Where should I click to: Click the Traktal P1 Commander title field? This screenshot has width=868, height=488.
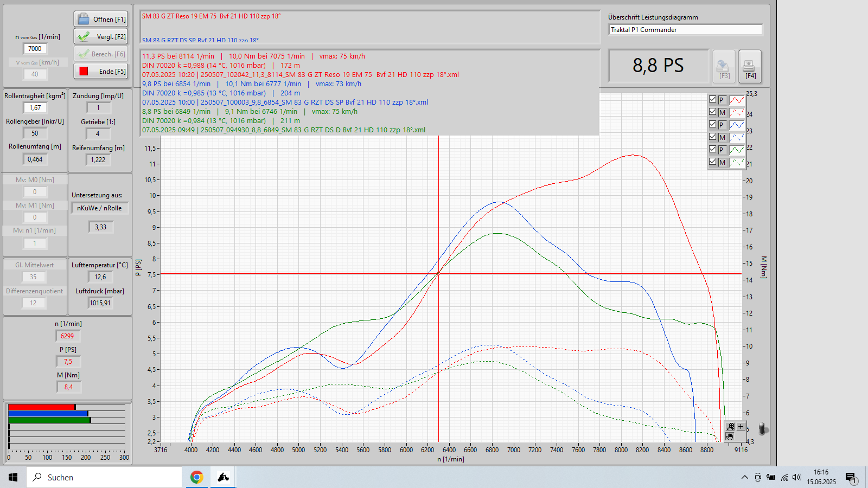click(x=685, y=30)
